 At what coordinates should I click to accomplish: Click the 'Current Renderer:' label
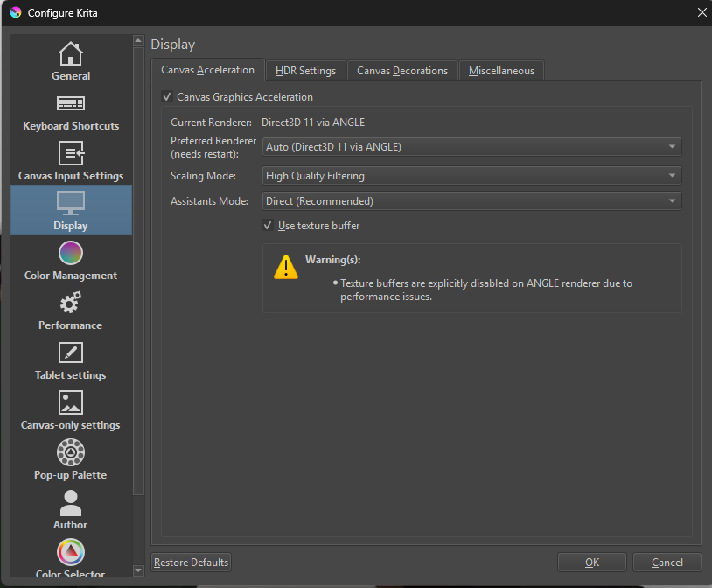pyautogui.click(x=211, y=122)
